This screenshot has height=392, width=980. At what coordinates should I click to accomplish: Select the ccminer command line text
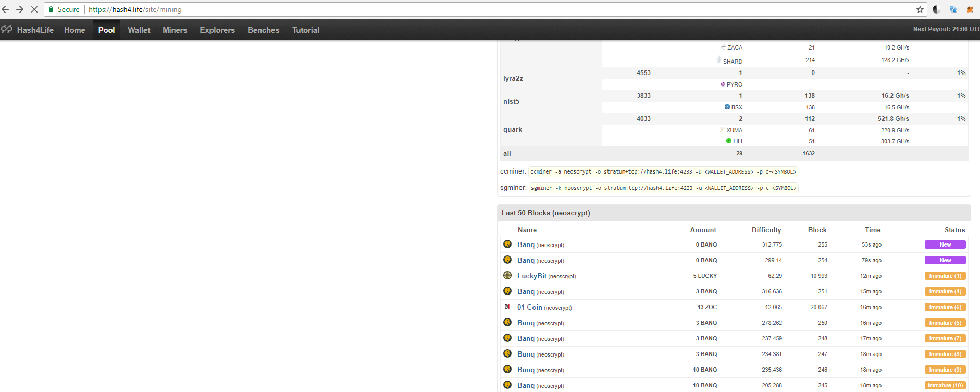[x=663, y=171]
